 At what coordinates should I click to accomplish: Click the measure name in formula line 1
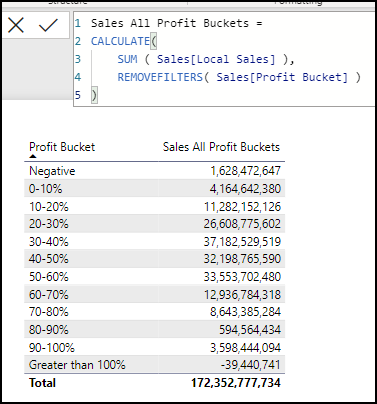170,23
